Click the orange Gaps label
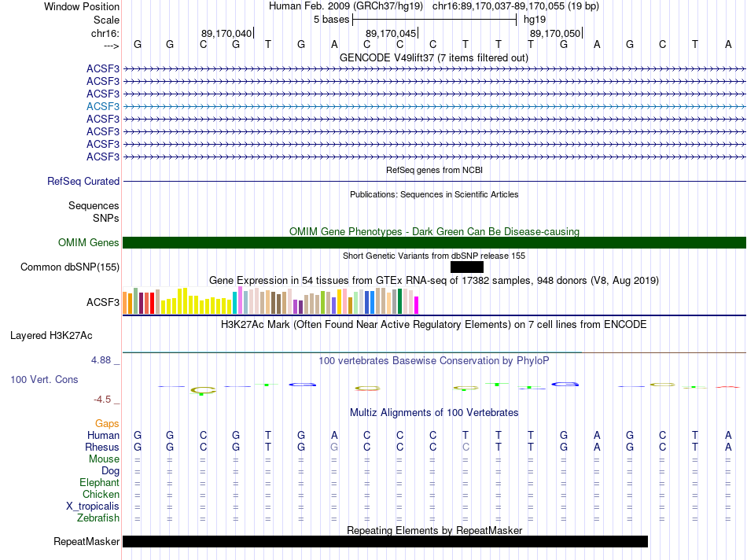 point(107,424)
